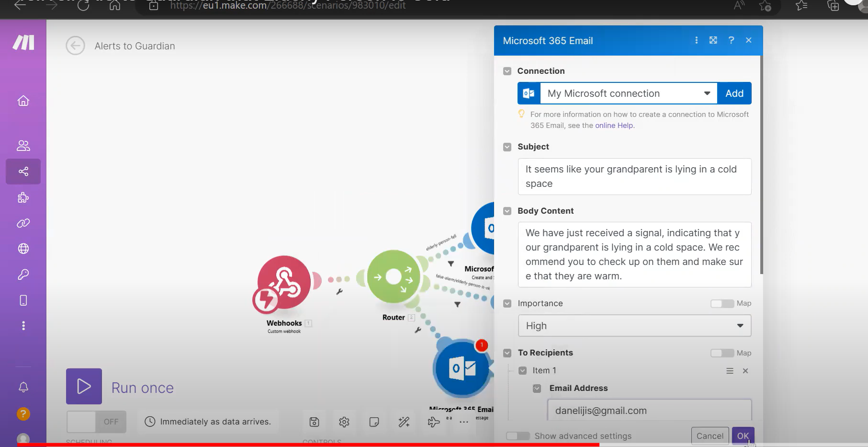Click the dialog's vertical scrollbar
Viewport: 868px width, 447px height.
point(761,165)
